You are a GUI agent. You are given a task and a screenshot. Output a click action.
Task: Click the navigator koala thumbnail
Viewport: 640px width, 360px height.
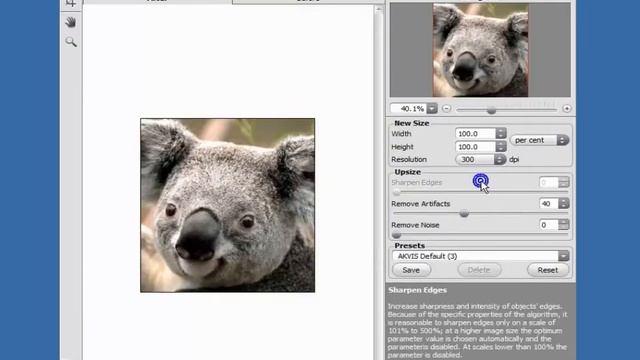point(480,50)
